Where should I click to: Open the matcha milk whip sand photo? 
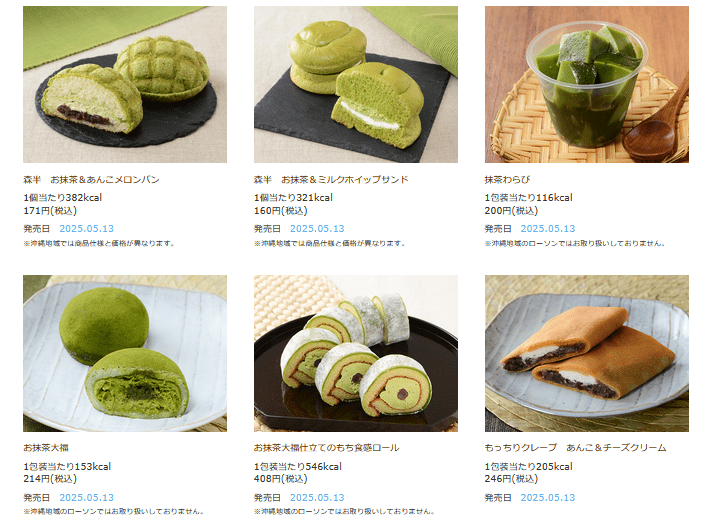(356, 84)
